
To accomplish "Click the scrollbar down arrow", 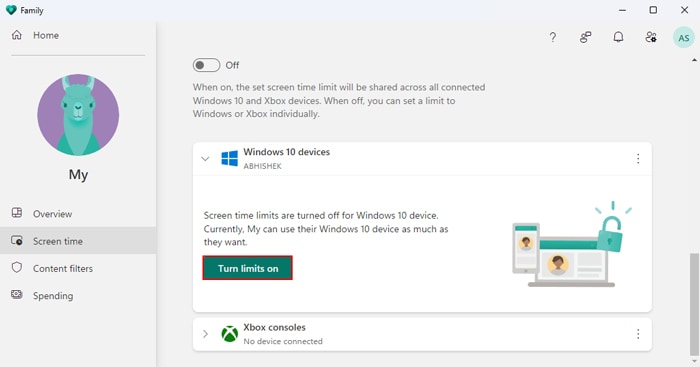I will (694, 360).
